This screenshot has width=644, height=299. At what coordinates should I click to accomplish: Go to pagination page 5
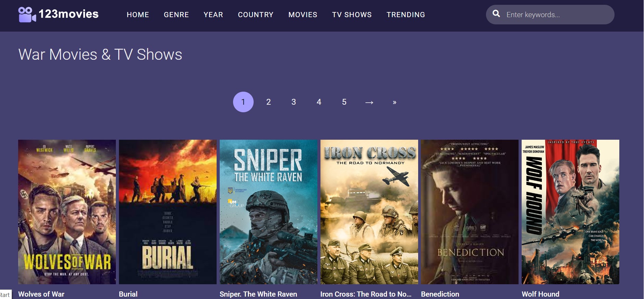[x=344, y=102]
